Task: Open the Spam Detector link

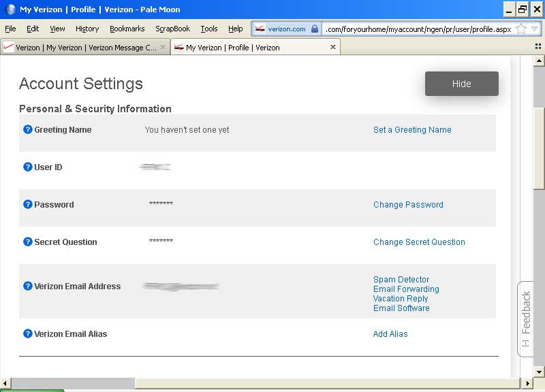Action: [401, 280]
